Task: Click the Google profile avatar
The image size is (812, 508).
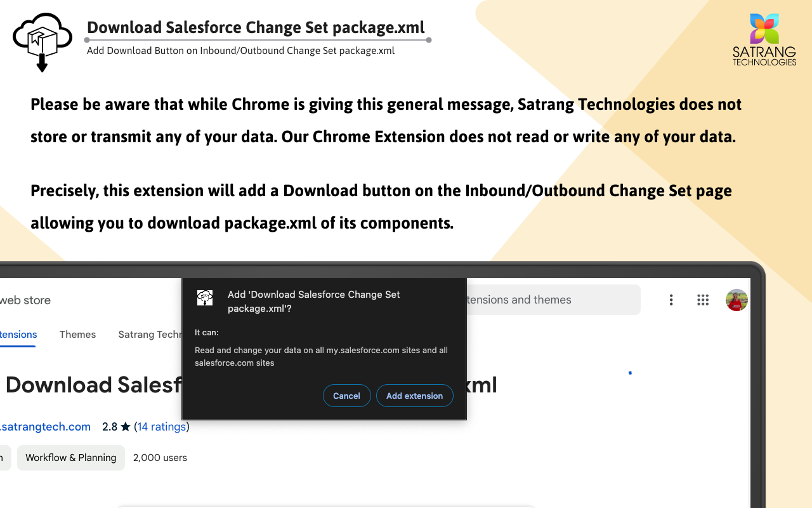Action: click(x=737, y=300)
